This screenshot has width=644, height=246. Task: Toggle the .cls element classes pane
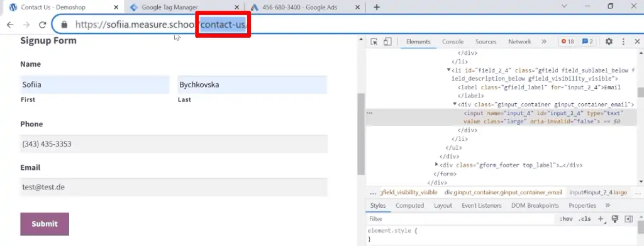click(x=584, y=219)
